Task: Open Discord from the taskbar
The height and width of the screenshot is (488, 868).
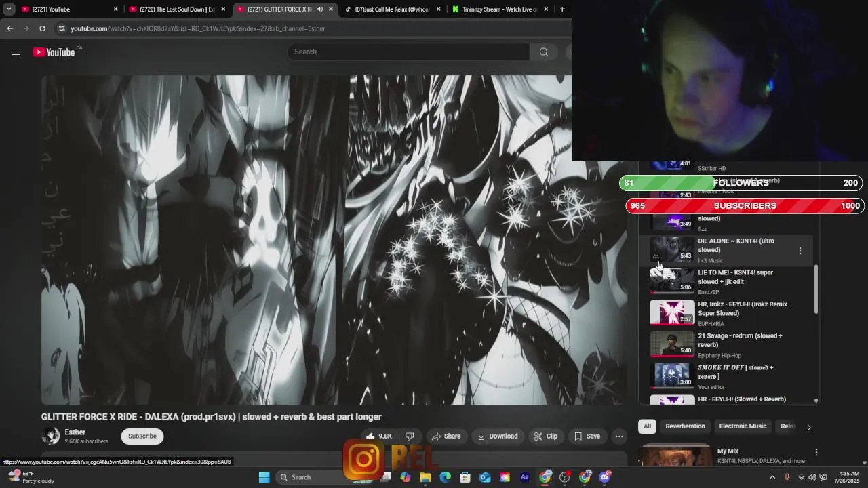Action: pyautogui.click(x=604, y=477)
